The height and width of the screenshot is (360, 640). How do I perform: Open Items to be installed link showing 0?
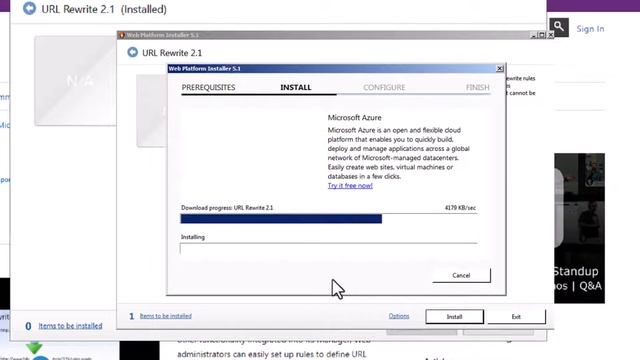coord(70,326)
